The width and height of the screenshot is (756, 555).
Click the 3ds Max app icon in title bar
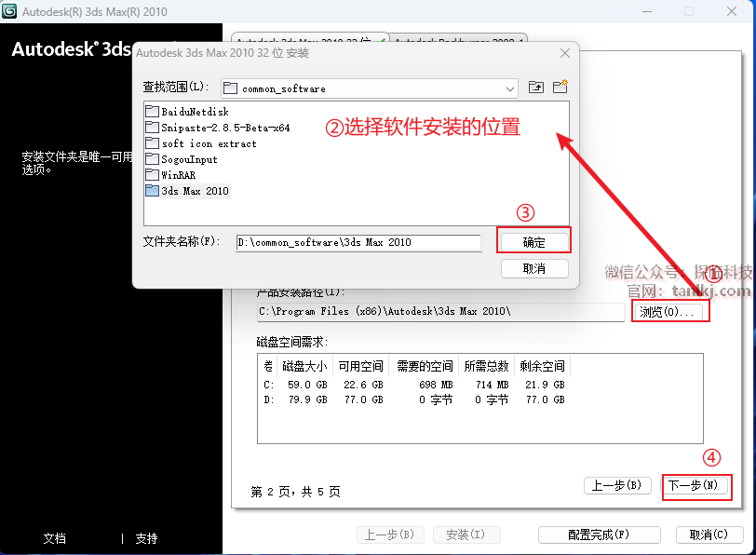[x=9, y=11]
